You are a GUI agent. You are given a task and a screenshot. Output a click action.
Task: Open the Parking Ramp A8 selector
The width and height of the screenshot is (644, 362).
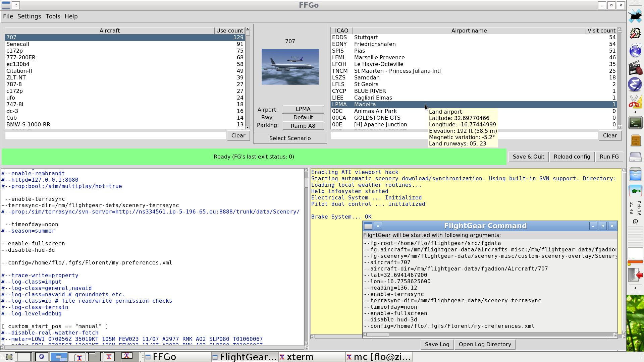[x=303, y=126]
